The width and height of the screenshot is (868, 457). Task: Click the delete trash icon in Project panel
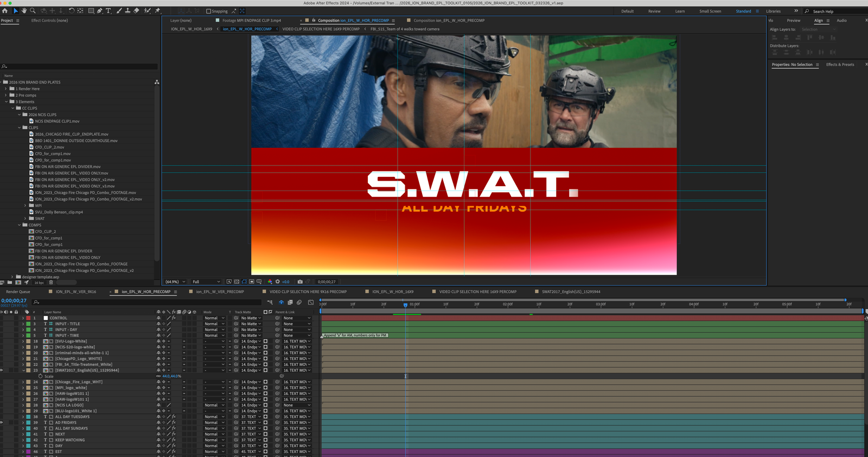coord(51,282)
